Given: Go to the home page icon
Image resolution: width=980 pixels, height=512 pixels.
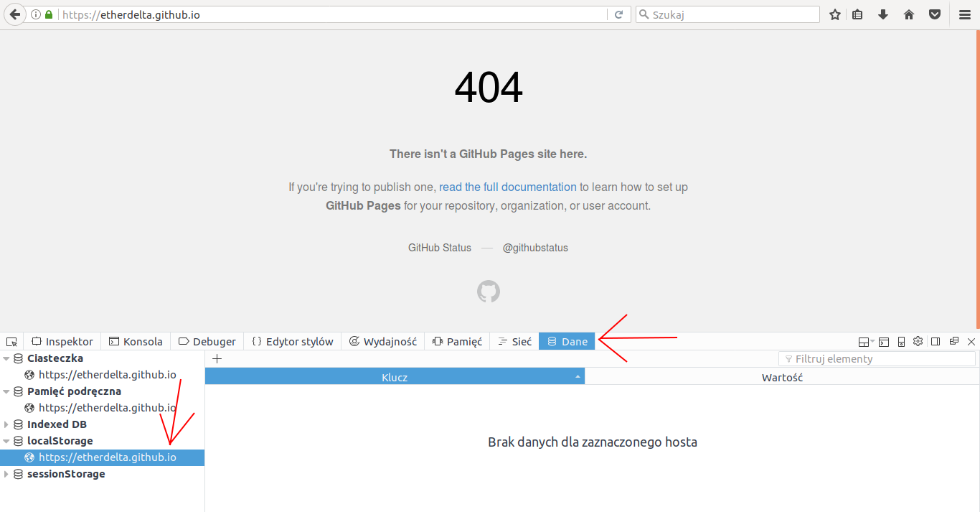Looking at the screenshot, I should 909,14.
